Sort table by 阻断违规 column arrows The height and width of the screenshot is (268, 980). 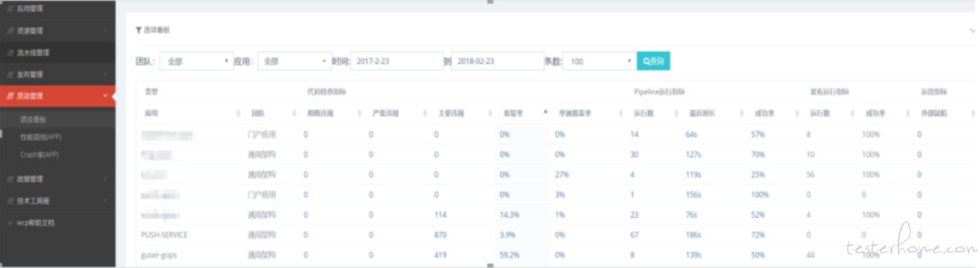[x=360, y=113]
